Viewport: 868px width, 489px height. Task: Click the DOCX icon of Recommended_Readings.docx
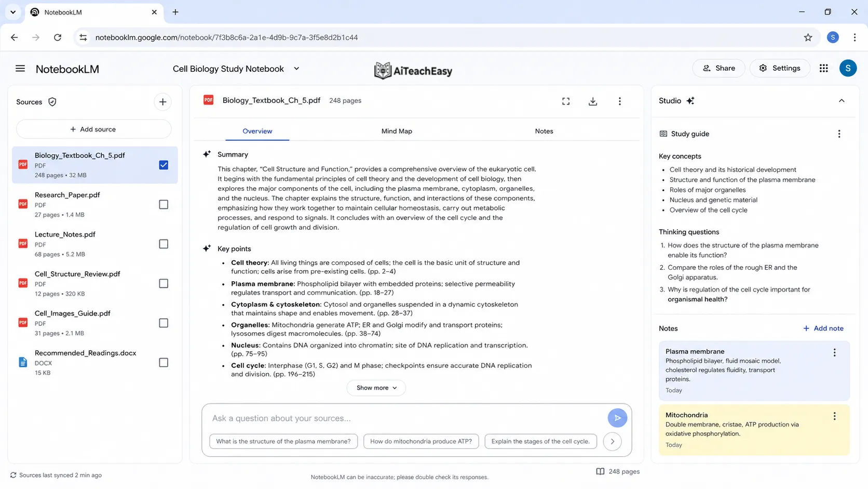coord(23,362)
